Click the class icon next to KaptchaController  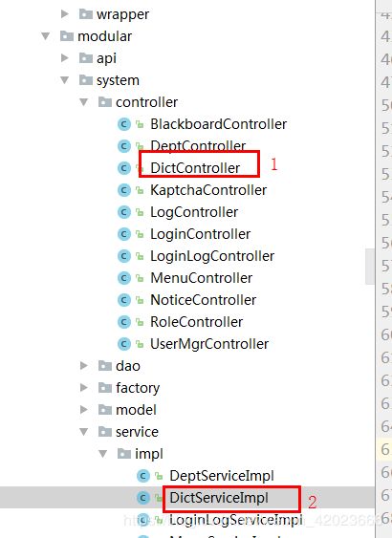(x=124, y=190)
